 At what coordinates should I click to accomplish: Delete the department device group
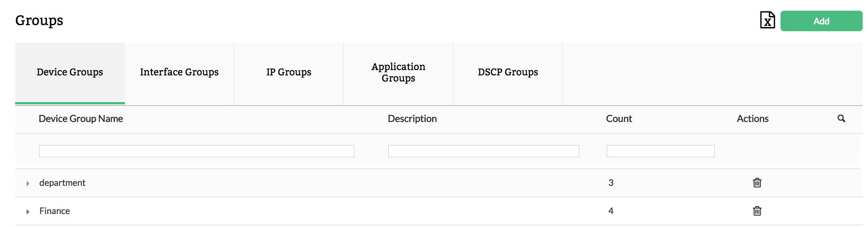point(757,183)
